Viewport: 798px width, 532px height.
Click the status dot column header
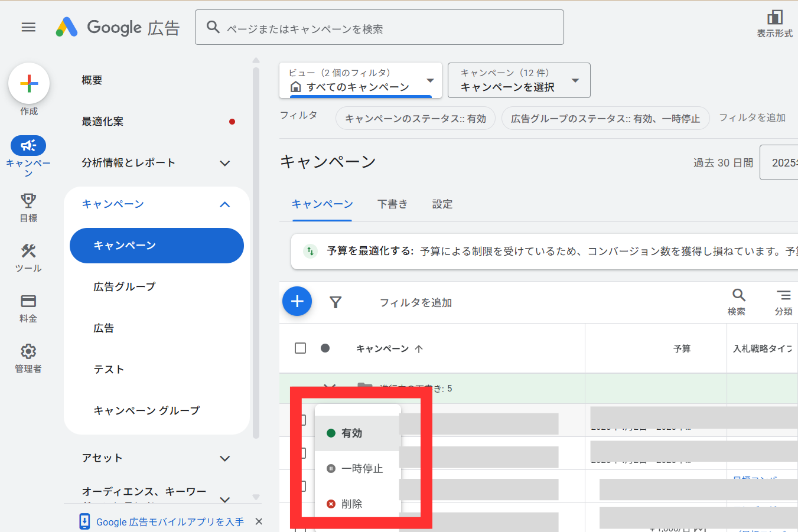pos(325,348)
